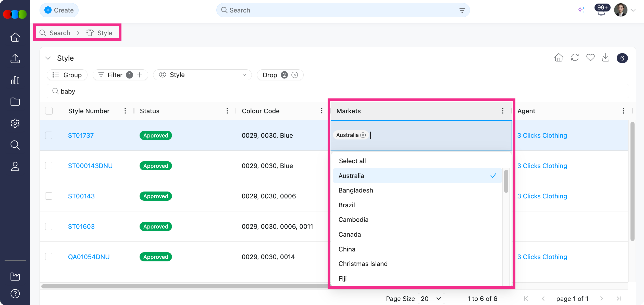Click the upload icon in sidebar
Viewport: 644px width, 305px height.
click(x=15, y=58)
